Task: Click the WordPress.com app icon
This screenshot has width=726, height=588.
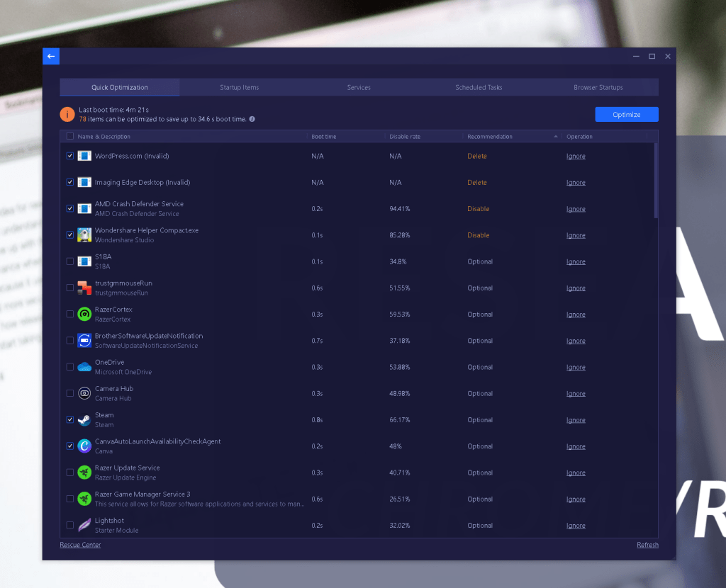Action: [84, 156]
